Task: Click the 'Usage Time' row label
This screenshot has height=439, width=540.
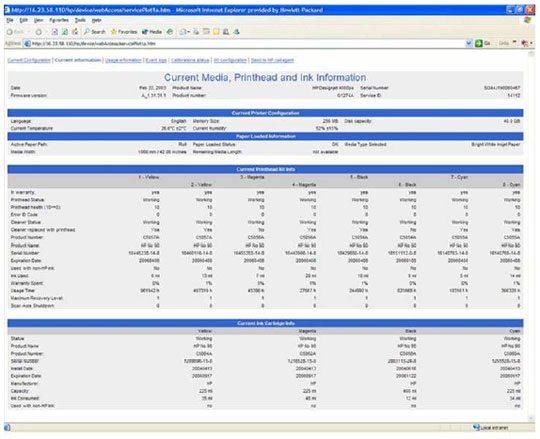Action: pyautogui.click(x=23, y=291)
